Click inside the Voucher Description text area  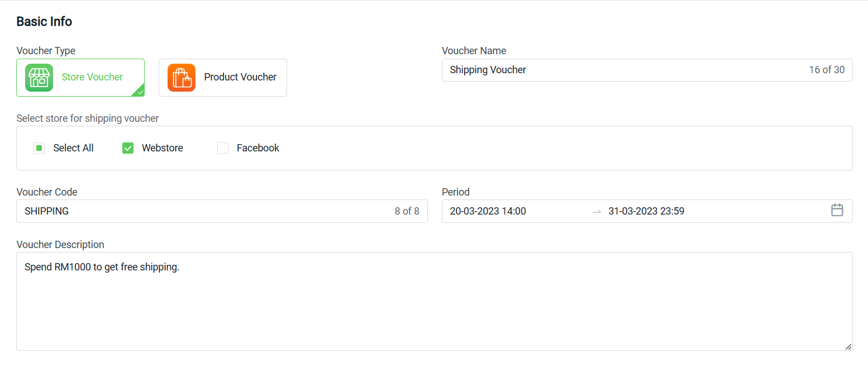(435, 302)
